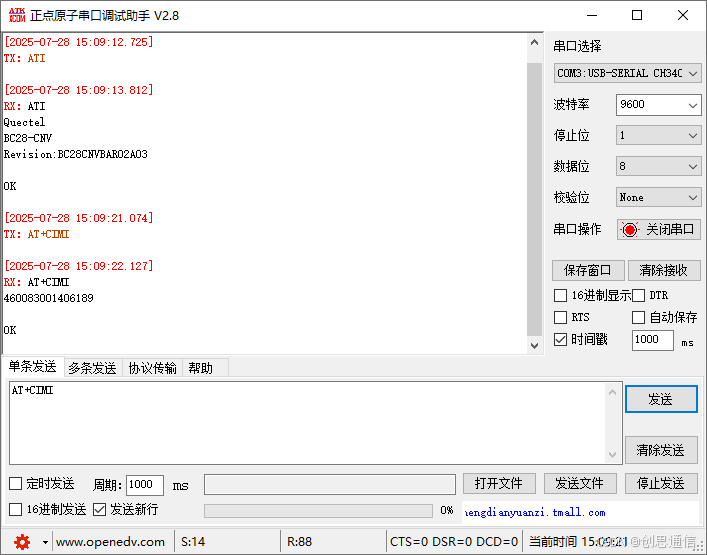Close the serial debug assistant window
The height and width of the screenshot is (555, 707).
[x=683, y=15]
